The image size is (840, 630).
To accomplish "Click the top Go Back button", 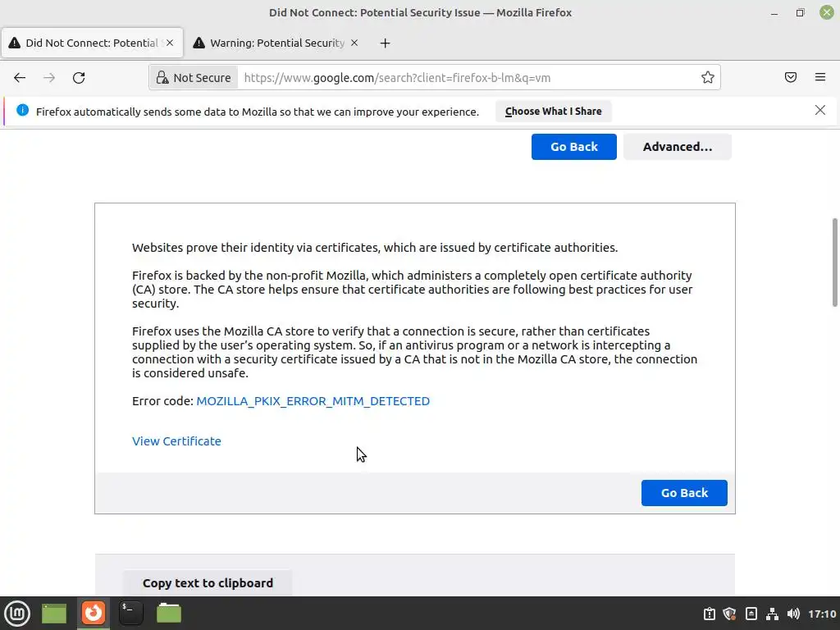I will point(573,147).
